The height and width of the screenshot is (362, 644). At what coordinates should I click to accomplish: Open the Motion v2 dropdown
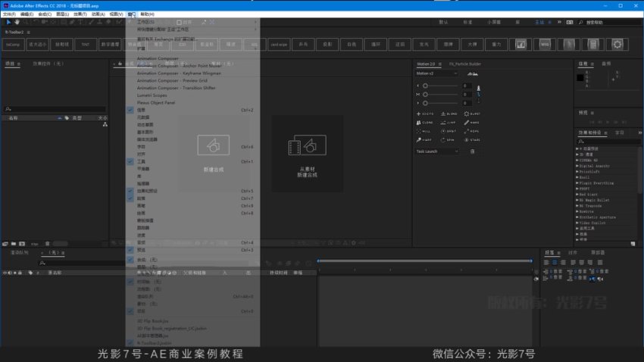click(x=436, y=73)
